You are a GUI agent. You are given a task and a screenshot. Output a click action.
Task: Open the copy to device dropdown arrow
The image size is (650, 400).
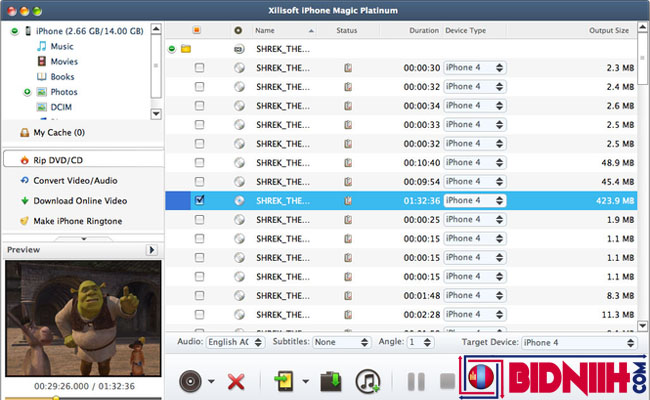[x=306, y=381]
